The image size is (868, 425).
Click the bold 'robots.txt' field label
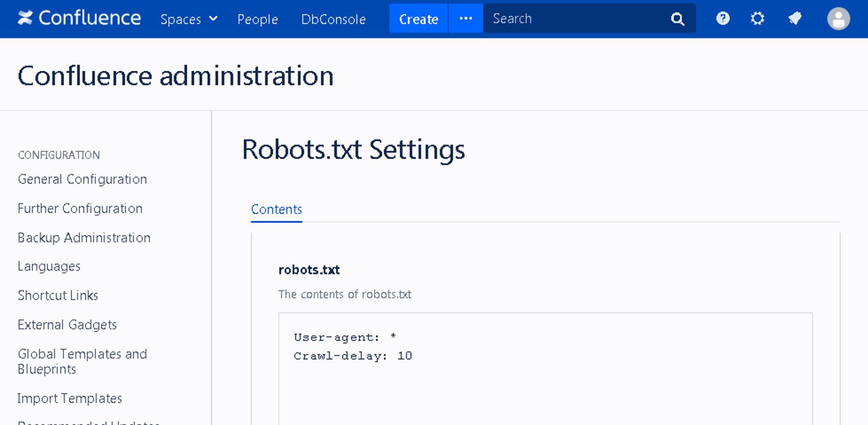click(309, 270)
